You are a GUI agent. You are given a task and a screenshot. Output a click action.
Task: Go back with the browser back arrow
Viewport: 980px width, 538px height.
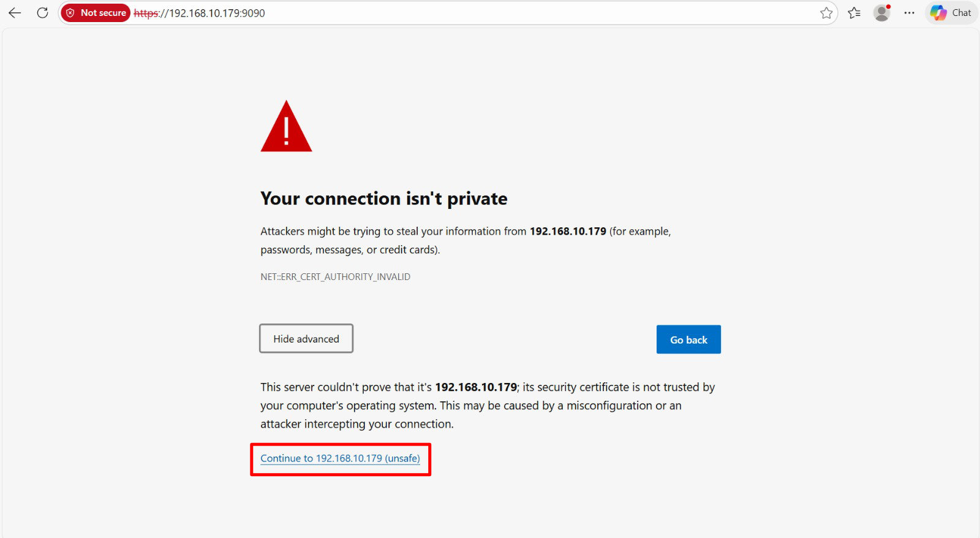[15, 13]
